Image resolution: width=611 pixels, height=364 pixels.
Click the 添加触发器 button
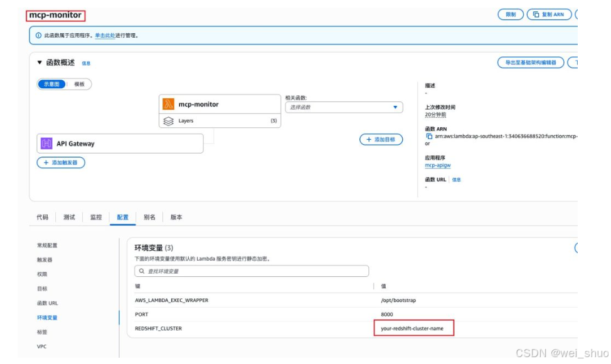point(61,162)
